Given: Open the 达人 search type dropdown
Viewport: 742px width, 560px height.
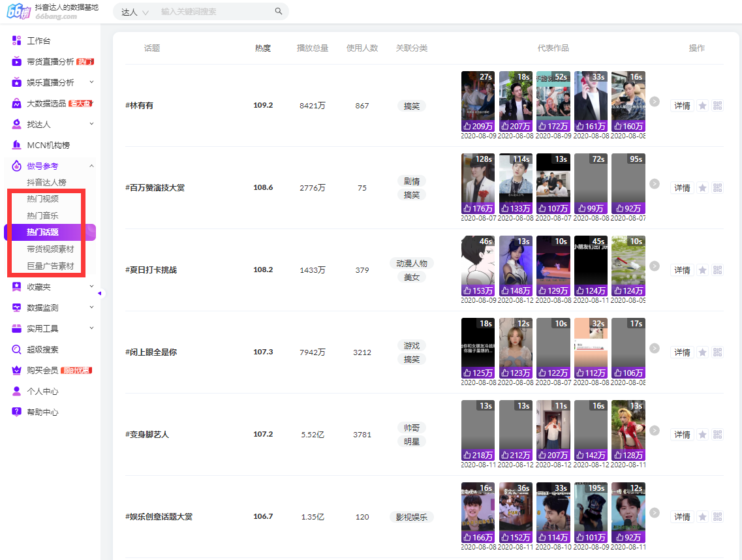Looking at the screenshot, I should pos(135,12).
